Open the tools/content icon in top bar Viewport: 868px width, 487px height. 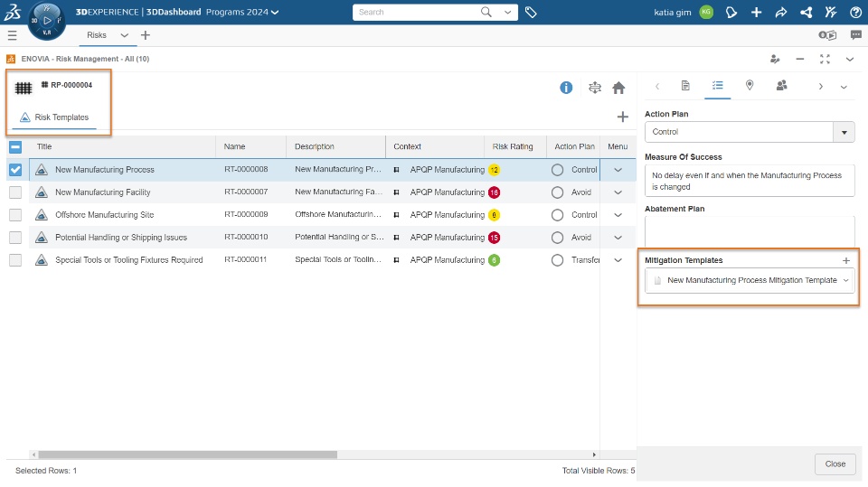click(x=831, y=12)
